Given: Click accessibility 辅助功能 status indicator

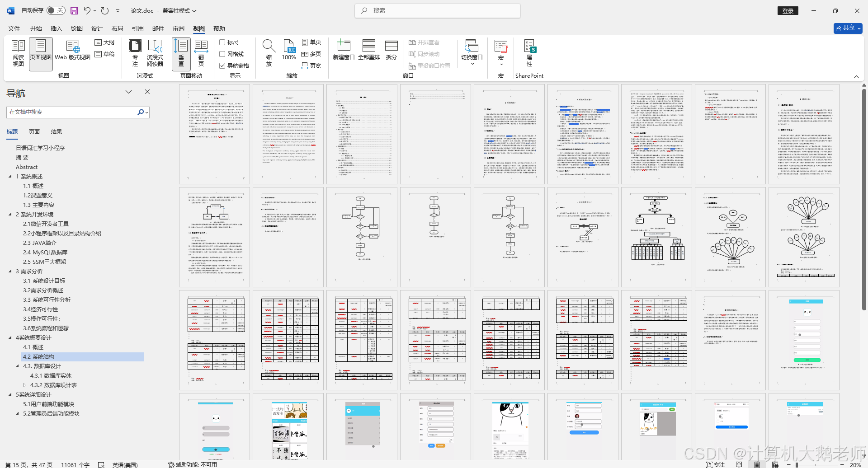Looking at the screenshot, I should point(193,464).
